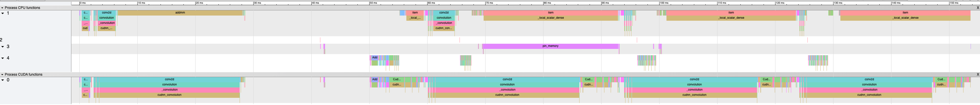The height and width of the screenshot is (105, 980).
Task: Select CPU convolution slice under the first conv2d
Action: tap(107, 18)
